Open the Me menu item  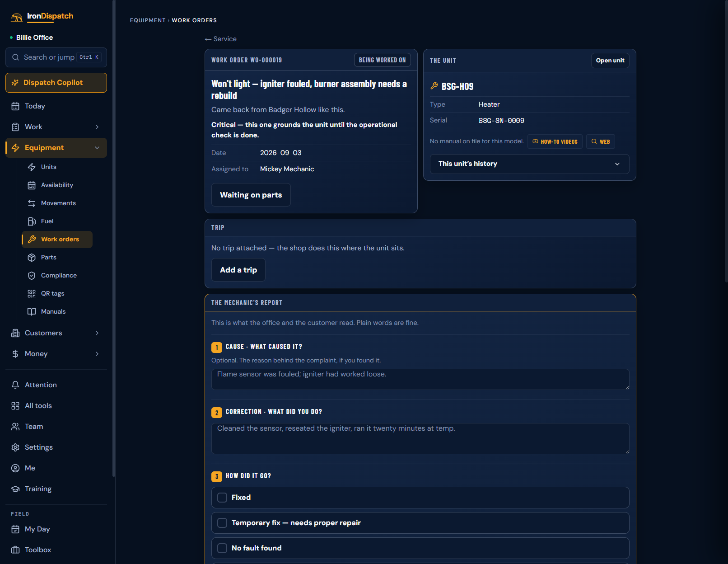pos(56,468)
